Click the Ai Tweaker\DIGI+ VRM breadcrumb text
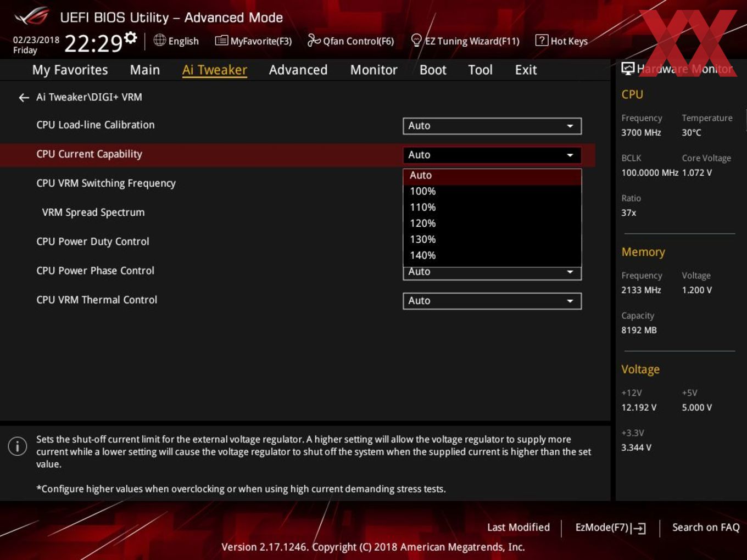 point(89,97)
